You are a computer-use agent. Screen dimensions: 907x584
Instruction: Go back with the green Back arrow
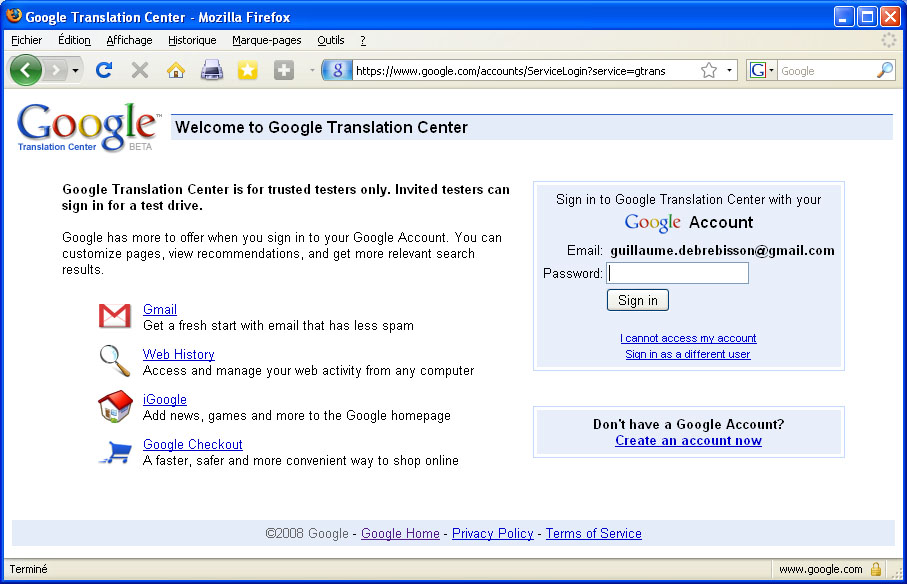[x=25, y=71]
